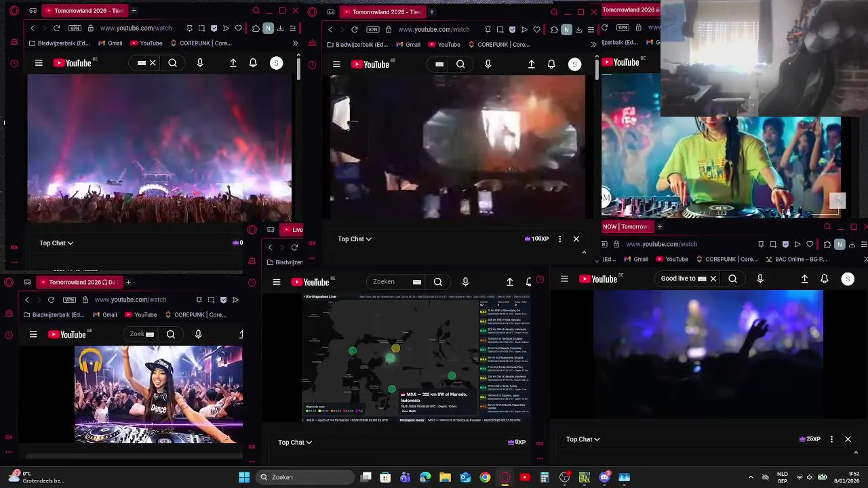Take snapshot in top-left window address bar
This screenshot has height=488, width=868.
(x=202, y=28)
